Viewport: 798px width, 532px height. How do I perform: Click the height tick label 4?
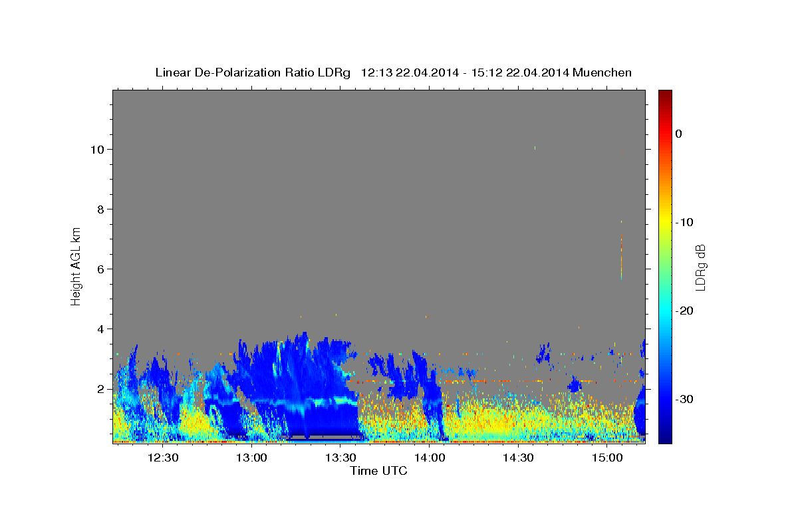click(101, 329)
